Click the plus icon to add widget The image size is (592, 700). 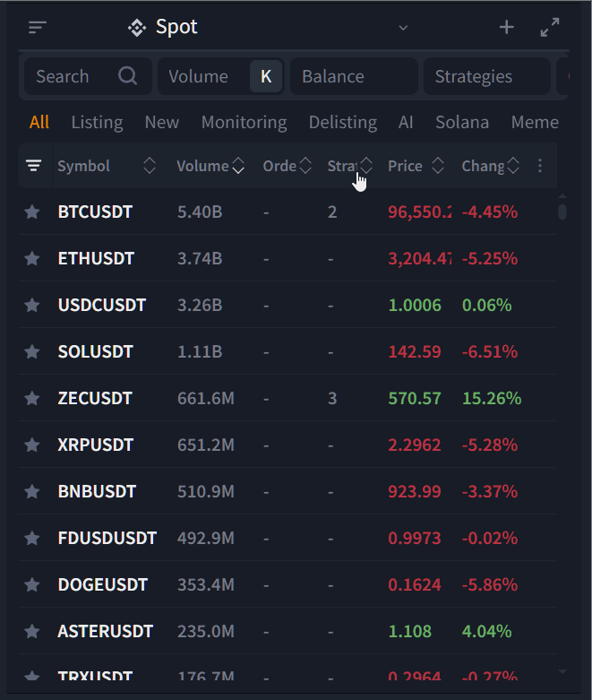[x=506, y=28]
